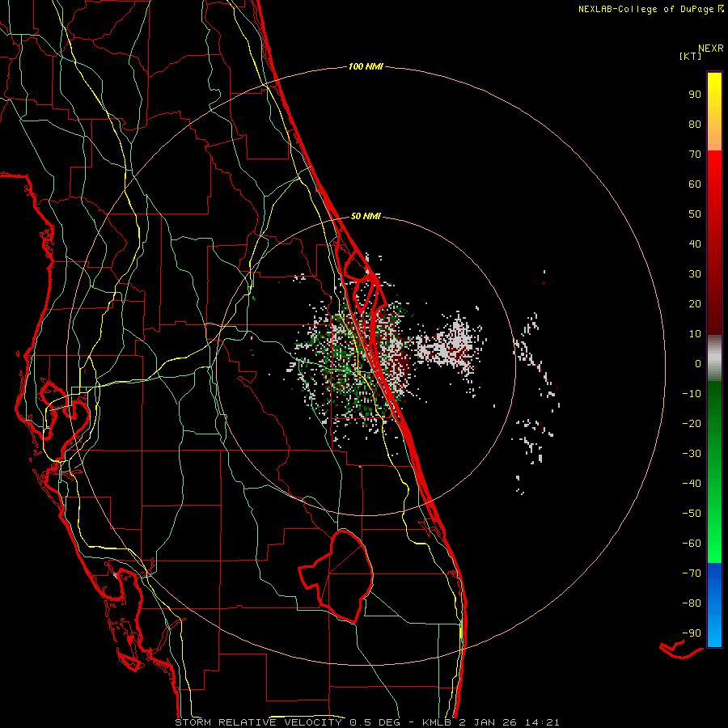Click the 60 value on the velocity scale
The height and width of the screenshot is (728, 728).
pyautogui.click(x=695, y=184)
